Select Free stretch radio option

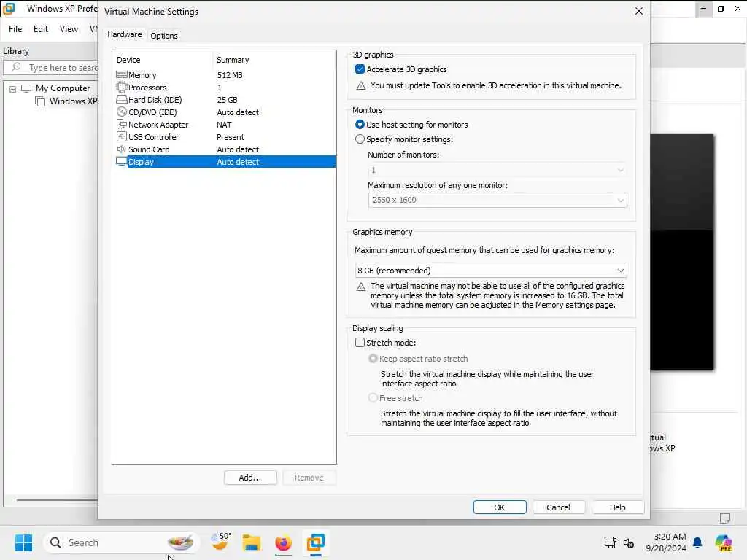coord(373,397)
